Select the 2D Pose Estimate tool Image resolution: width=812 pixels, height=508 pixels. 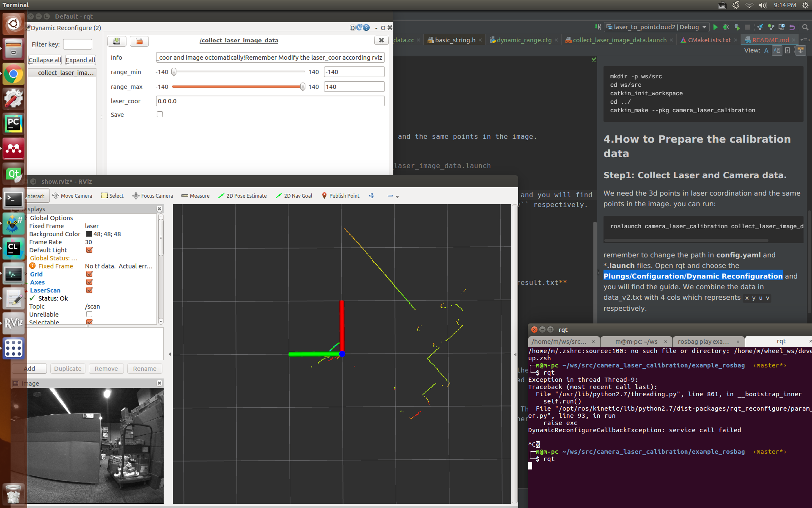tap(242, 196)
